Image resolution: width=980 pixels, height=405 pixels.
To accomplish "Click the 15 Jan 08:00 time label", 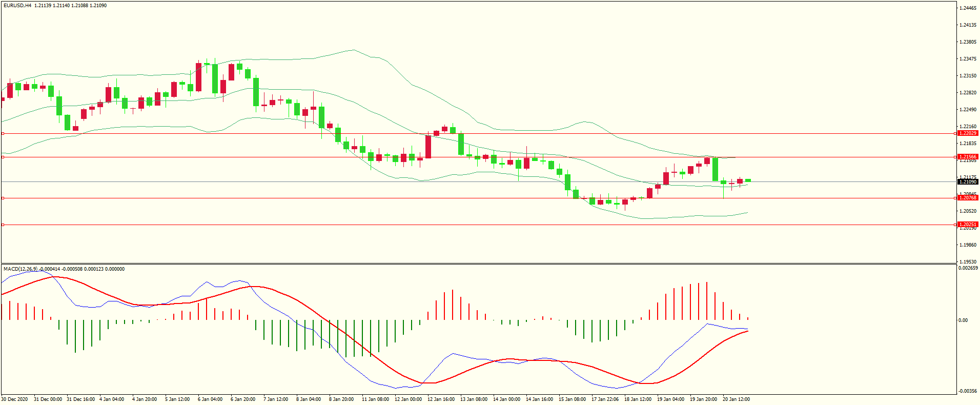I will (573, 399).
